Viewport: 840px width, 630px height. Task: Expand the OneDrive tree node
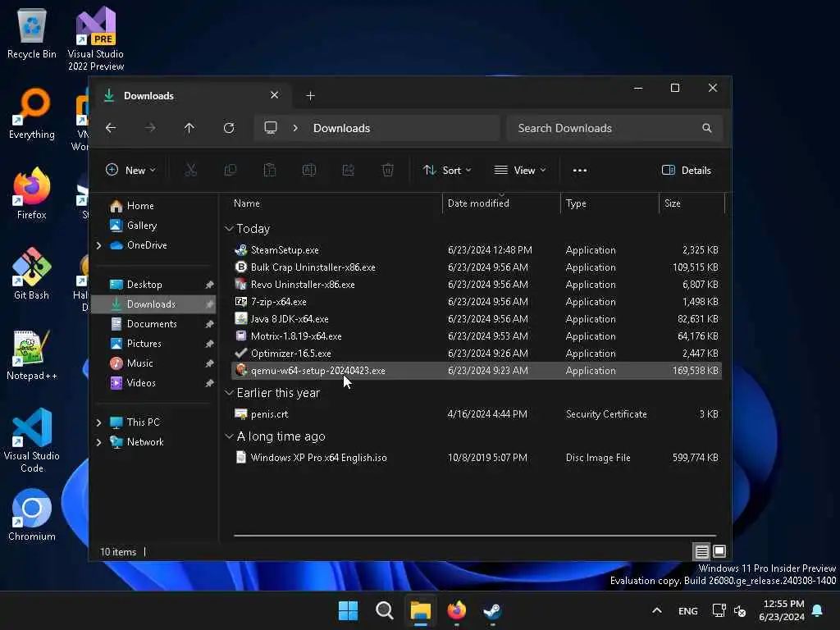tap(99, 245)
